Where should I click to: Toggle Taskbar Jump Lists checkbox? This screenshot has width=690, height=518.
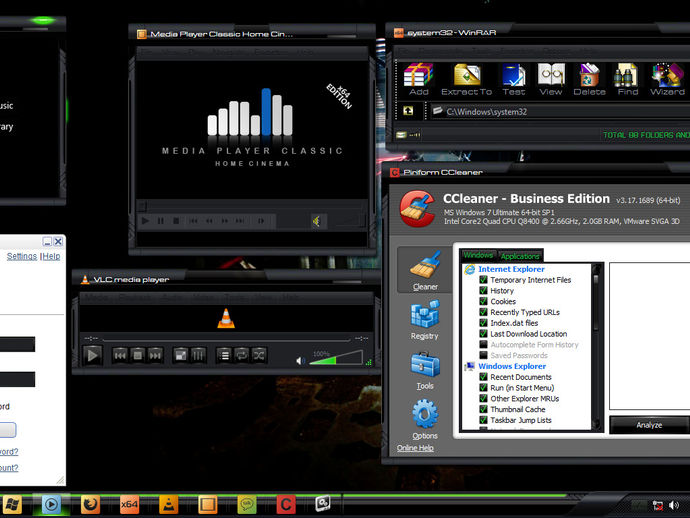tap(483, 420)
